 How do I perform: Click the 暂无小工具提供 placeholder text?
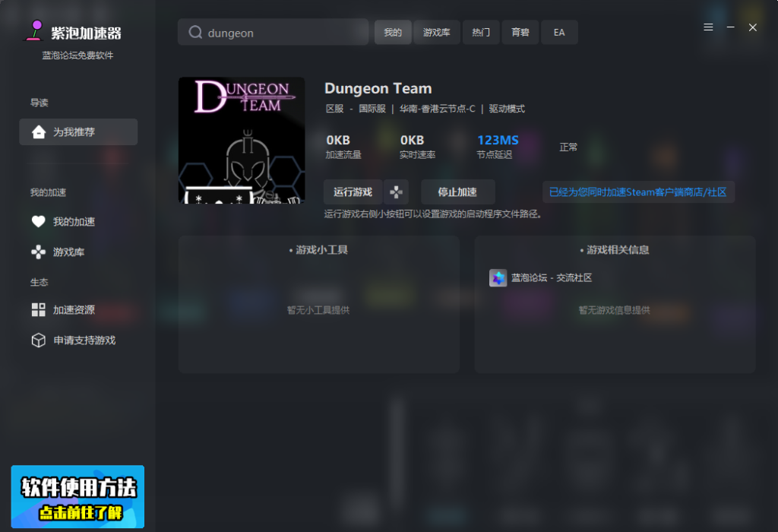click(x=318, y=310)
